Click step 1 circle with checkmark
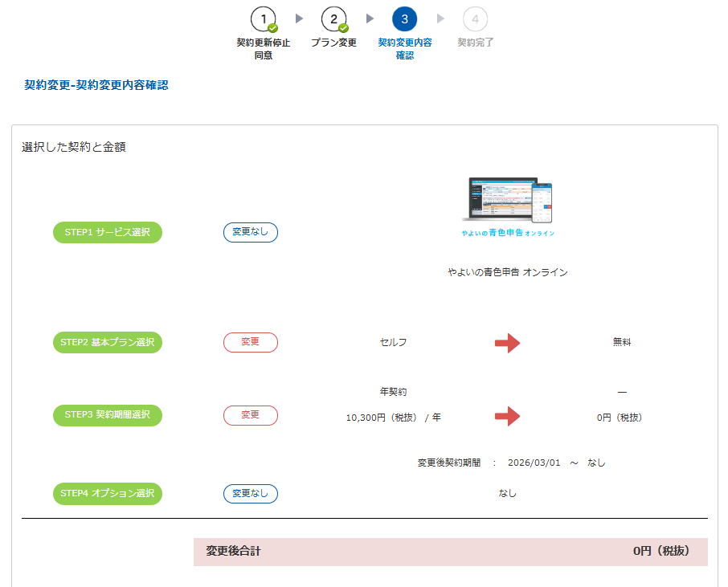Viewport: 728px width, 587px height. pyautogui.click(x=264, y=18)
